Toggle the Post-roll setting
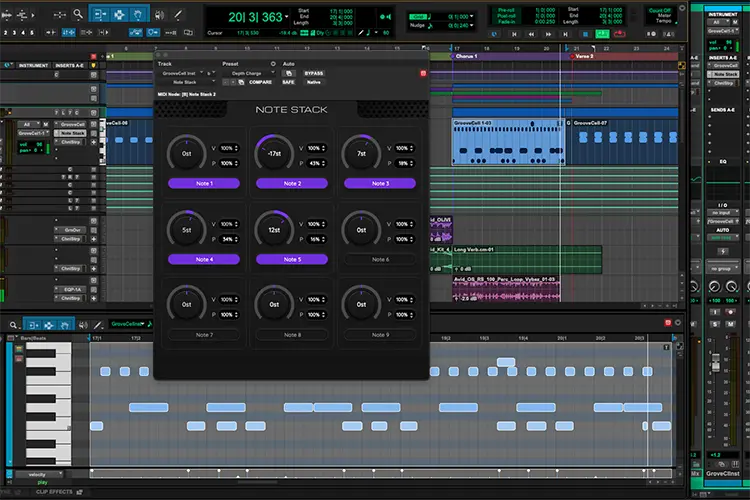Screen dimensions: 750x500 point(506,16)
